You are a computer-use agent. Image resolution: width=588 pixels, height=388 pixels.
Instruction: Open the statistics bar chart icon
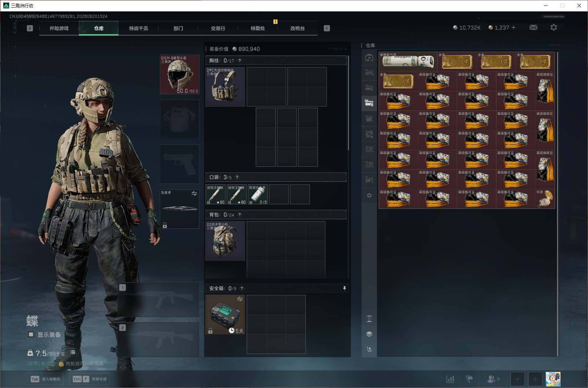(x=450, y=379)
